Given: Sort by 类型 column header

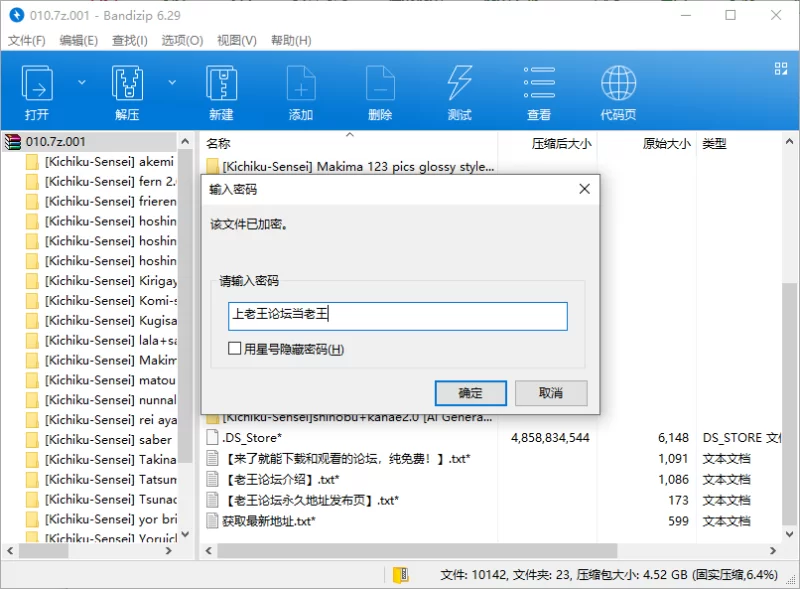Looking at the screenshot, I should tap(714, 143).
